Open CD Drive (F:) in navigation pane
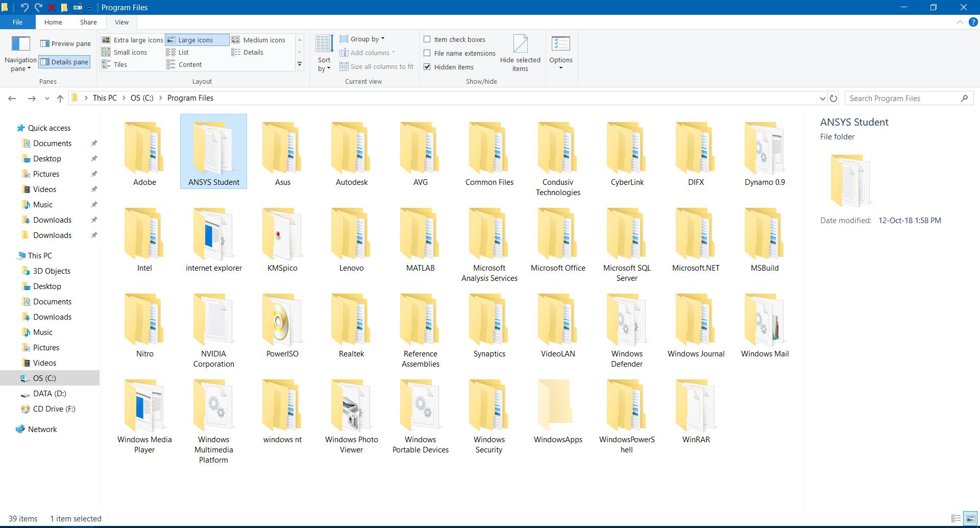The width and height of the screenshot is (980, 528). [54, 409]
